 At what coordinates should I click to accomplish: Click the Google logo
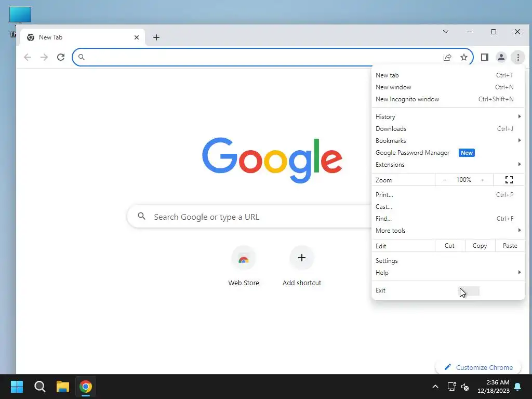[x=272, y=160]
